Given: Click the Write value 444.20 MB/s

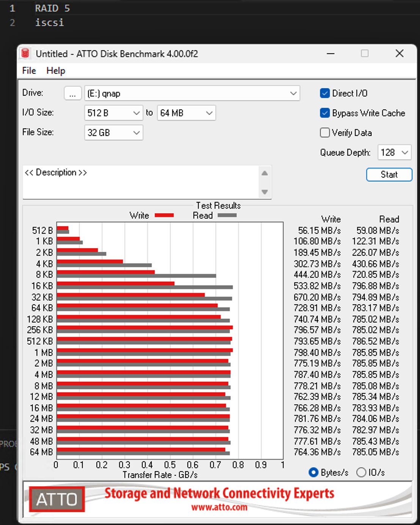Looking at the screenshot, I should tap(317, 275).
